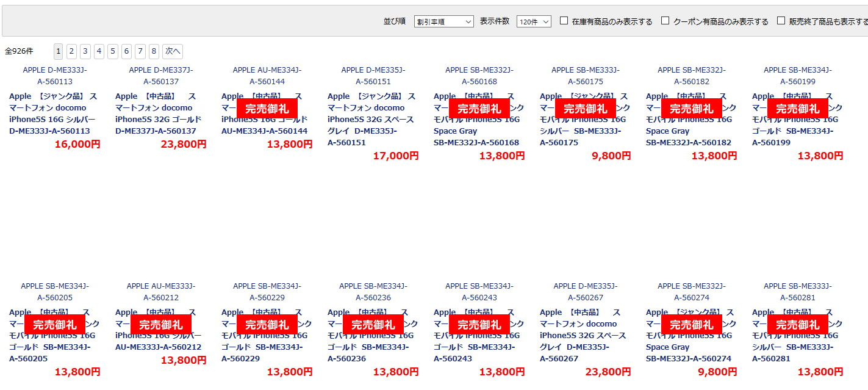Screen dimensions: 868x390
Task: Click 23,800円 price of item D-ME335J-A-560267
Action: tap(608, 372)
